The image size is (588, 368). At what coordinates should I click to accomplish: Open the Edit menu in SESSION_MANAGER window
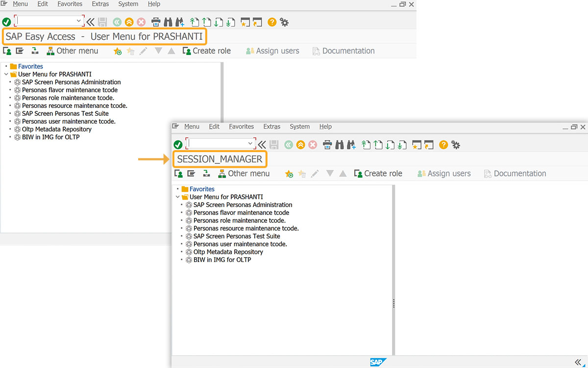(214, 127)
